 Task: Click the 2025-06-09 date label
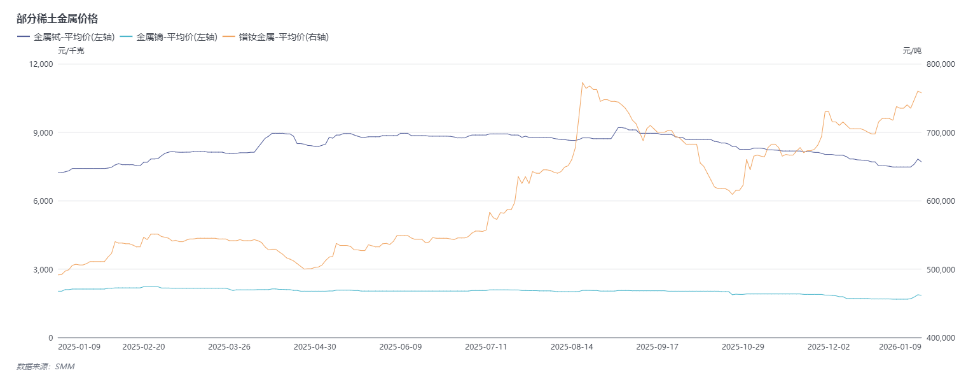pyautogui.click(x=401, y=347)
